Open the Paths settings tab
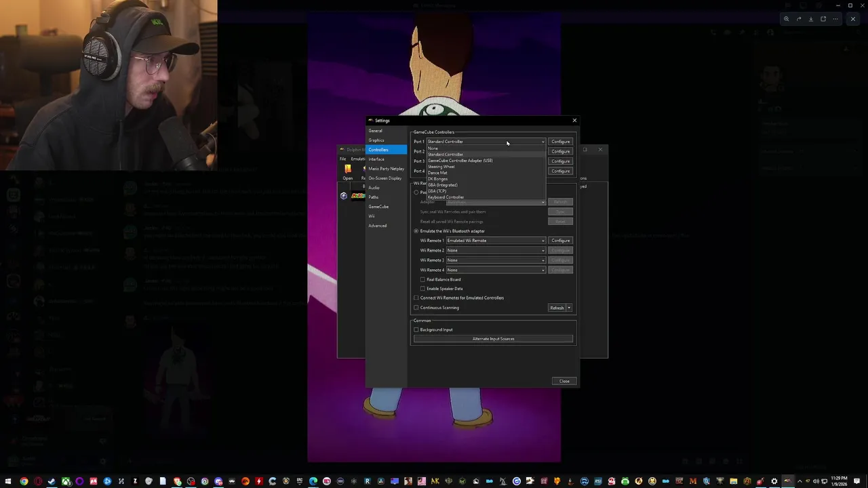Screen dimensions: 868x488 (x=386, y=197)
